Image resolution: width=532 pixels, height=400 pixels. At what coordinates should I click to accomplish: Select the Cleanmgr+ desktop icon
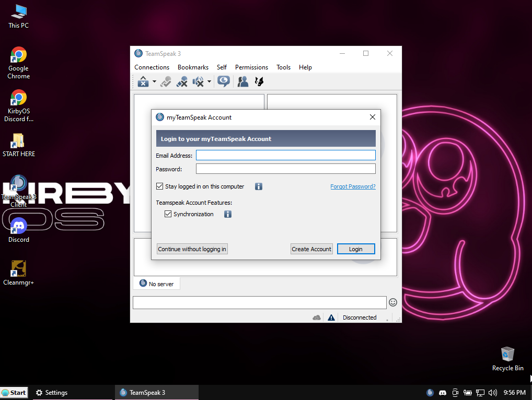tap(19, 273)
